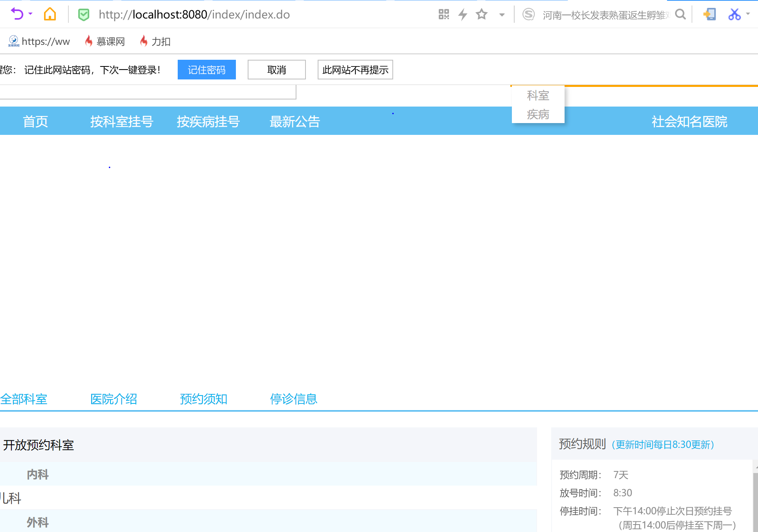Click the 此网站不再提示 button
Viewport: 758px width, 532px height.
(355, 70)
